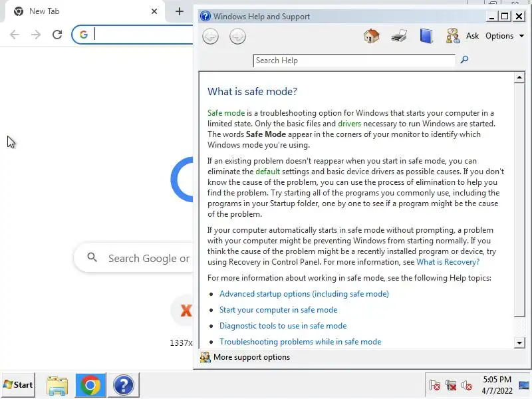Image resolution: width=532 pixels, height=399 pixels.
Task: Click the Show desktop icon in tray corner
Action: [524, 385]
